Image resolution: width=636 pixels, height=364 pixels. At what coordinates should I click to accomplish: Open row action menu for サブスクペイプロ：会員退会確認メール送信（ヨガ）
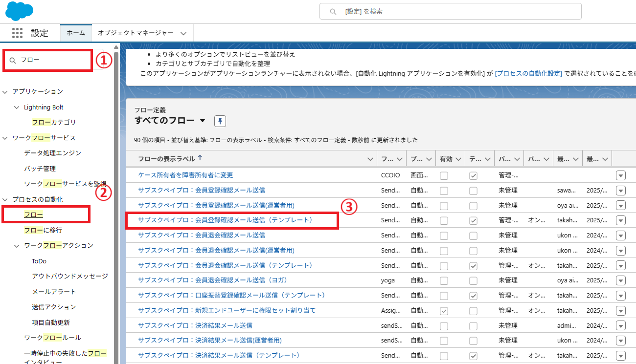coord(620,280)
